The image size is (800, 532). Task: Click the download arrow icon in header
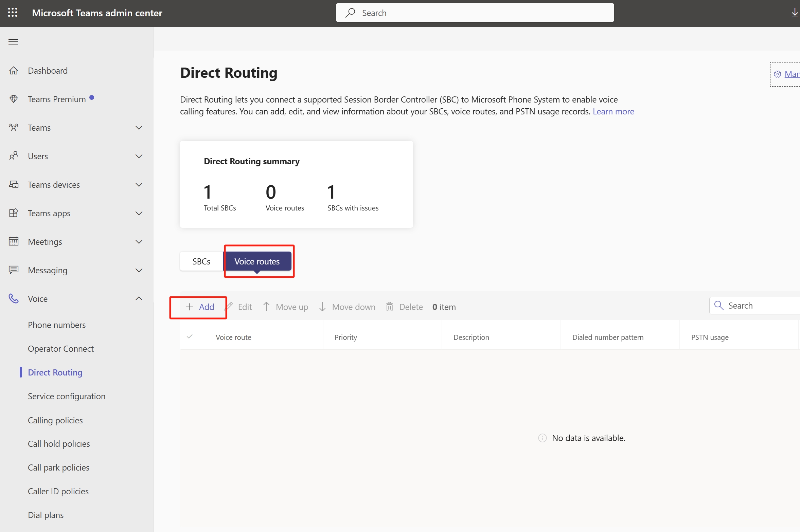795,13
